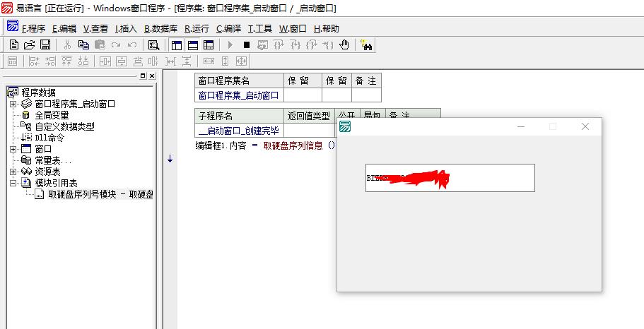Open the B.数据库 menu
Image resolution: width=644 pixels, height=329 pixels.
click(x=161, y=29)
